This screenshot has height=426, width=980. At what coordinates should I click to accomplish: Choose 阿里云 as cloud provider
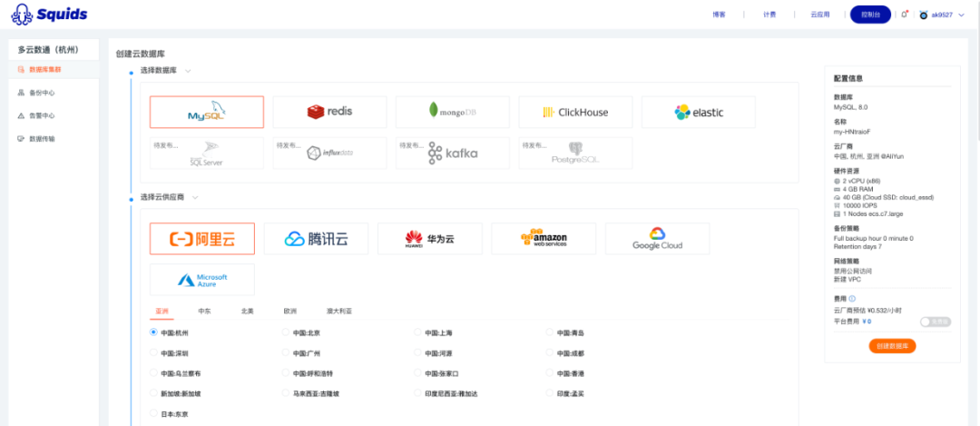(x=201, y=238)
